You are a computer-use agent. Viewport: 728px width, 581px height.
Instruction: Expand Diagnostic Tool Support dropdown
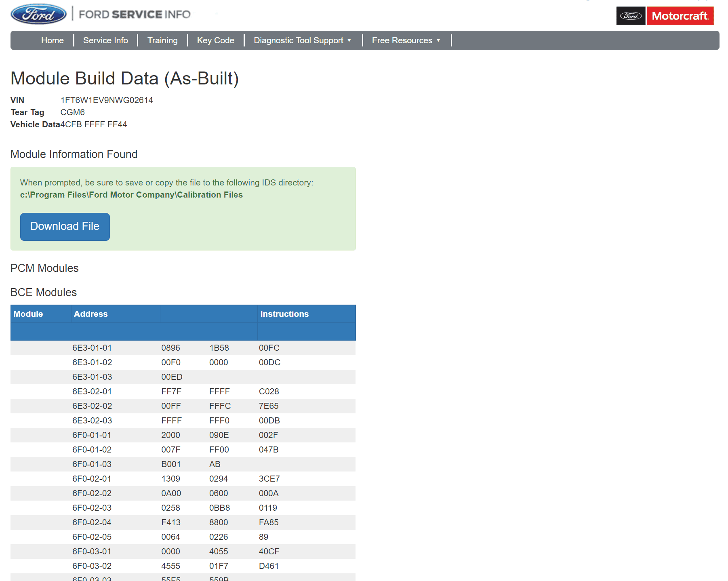(x=302, y=40)
